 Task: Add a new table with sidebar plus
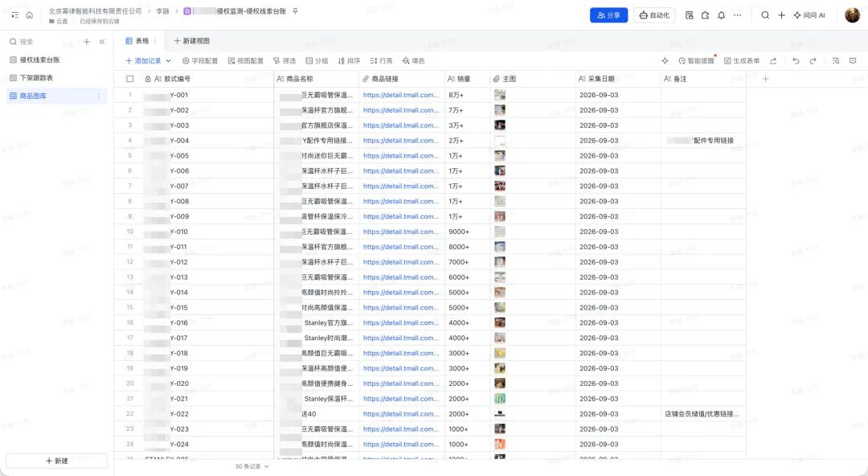(x=87, y=42)
